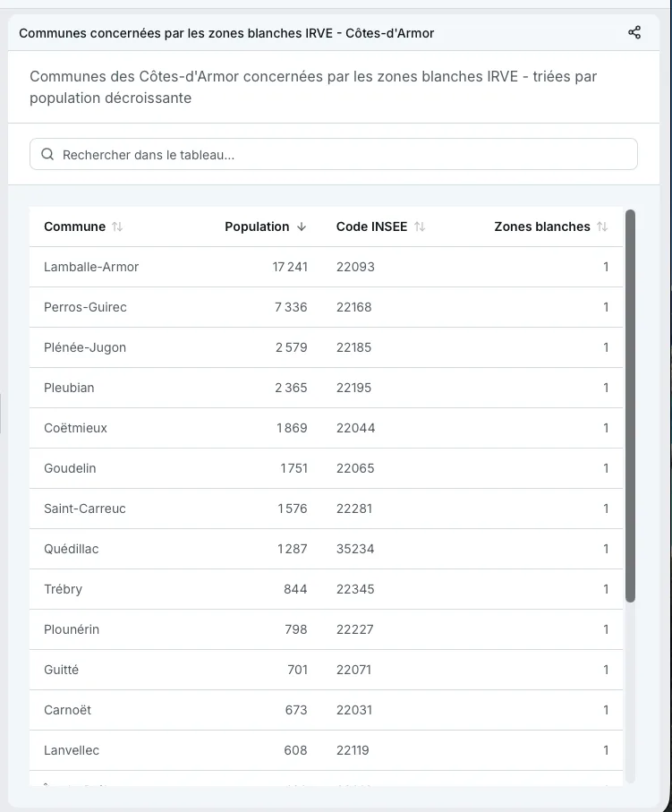This screenshot has height=812, width=672.
Task: Focus the 'Rechercher dans le tableau...' search field
Action: click(x=334, y=154)
